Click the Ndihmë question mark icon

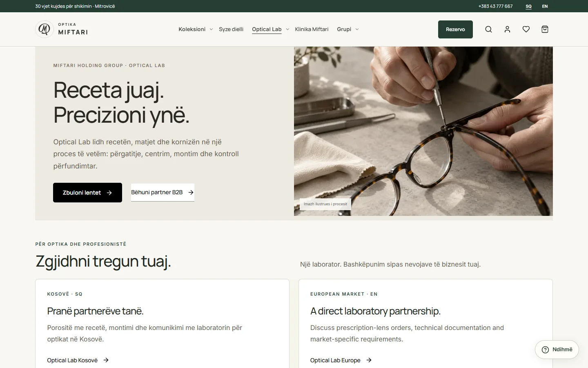coord(545,350)
